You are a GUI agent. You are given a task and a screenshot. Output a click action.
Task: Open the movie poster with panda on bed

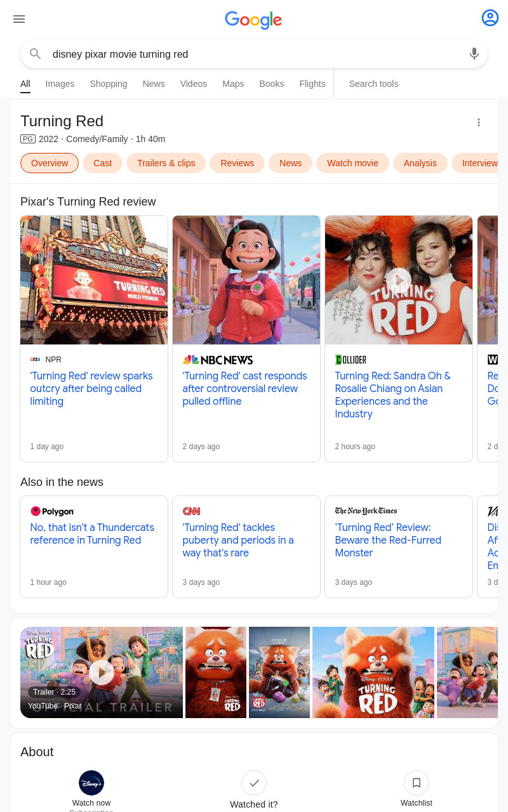pos(279,672)
